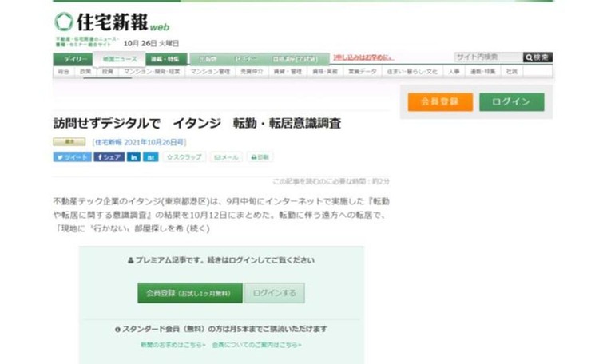Switch to the 紙面ニュース tab
The height and width of the screenshot is (364, 607).
click(114, 59)
